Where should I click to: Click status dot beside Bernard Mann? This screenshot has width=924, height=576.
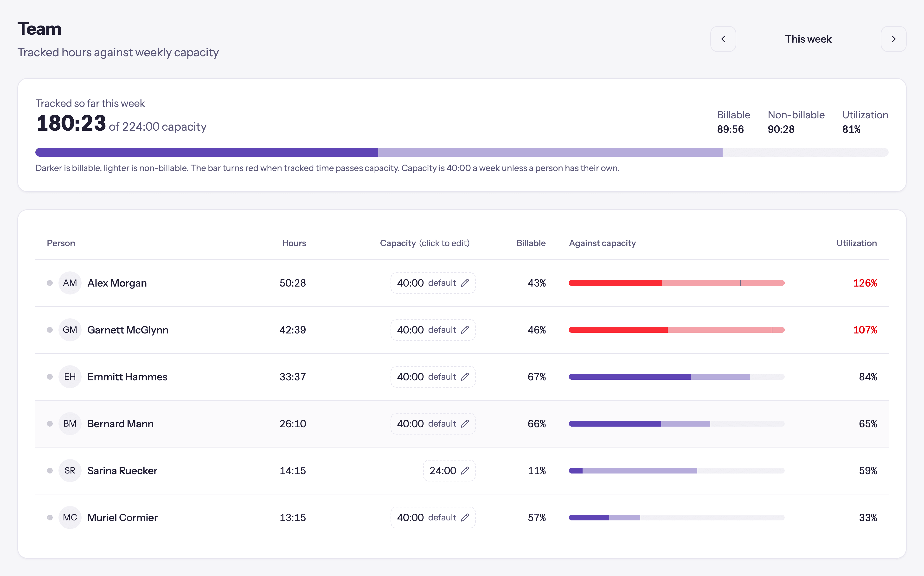(x=50, y=423)
